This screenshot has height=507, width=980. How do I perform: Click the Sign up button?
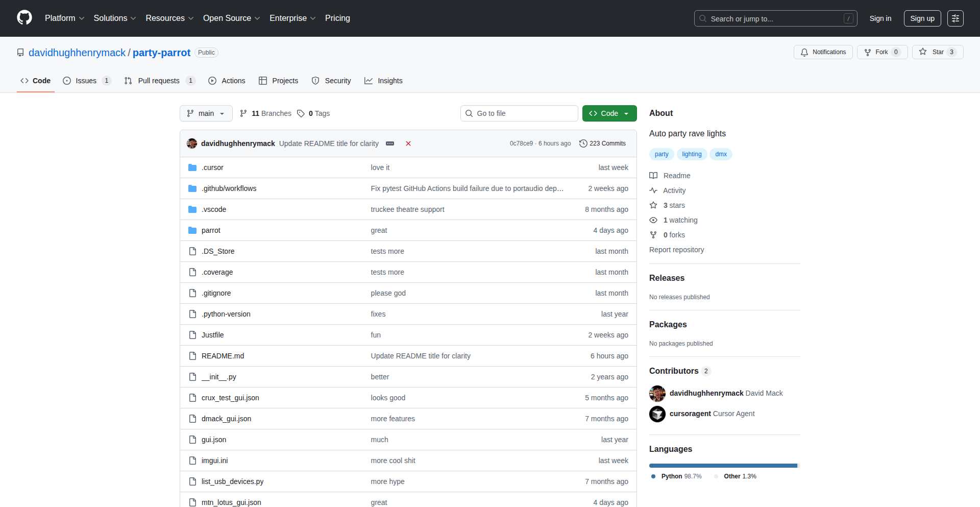point(922,18)
